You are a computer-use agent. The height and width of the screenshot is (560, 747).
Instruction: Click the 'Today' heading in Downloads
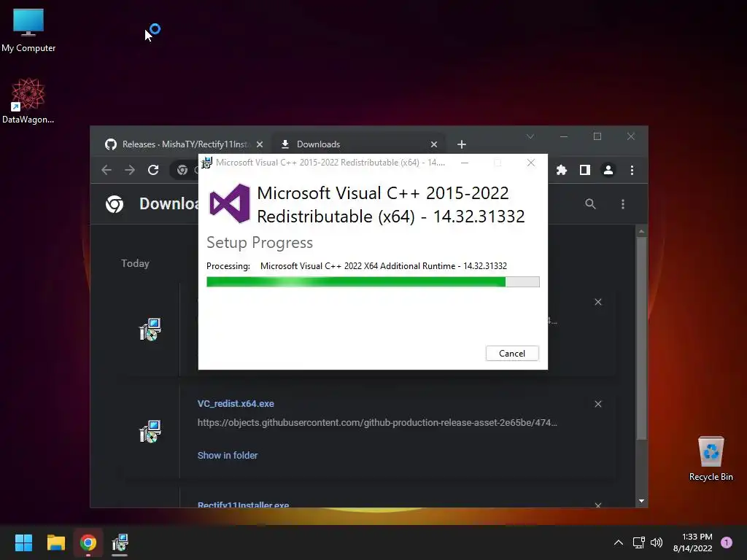click(x=135, y=263)
